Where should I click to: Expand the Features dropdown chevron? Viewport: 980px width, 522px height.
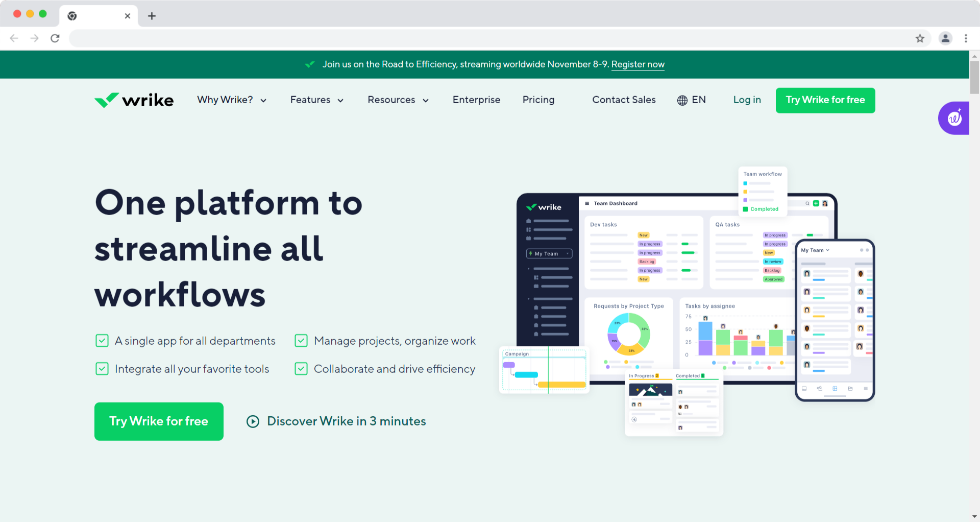click(340, 101)
